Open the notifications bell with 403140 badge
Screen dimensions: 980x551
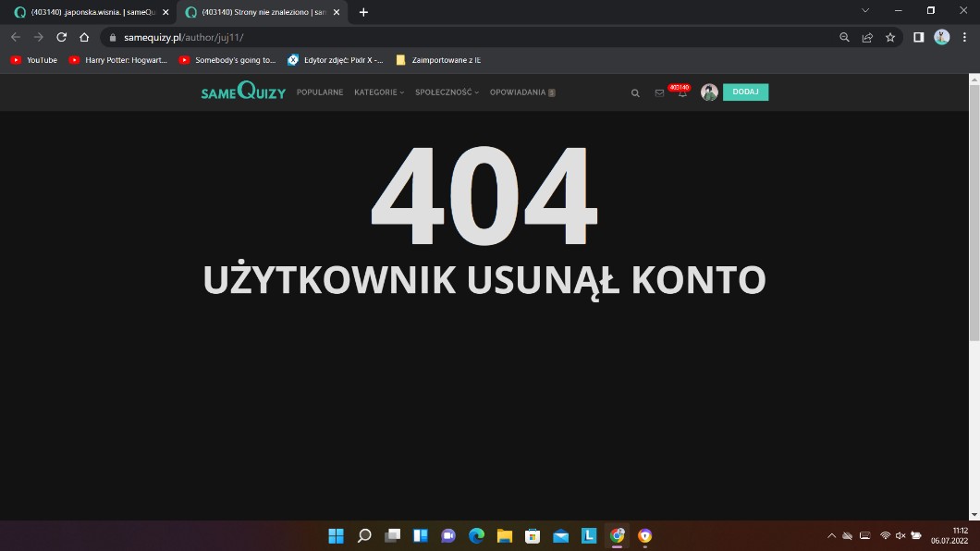[682, 92]
